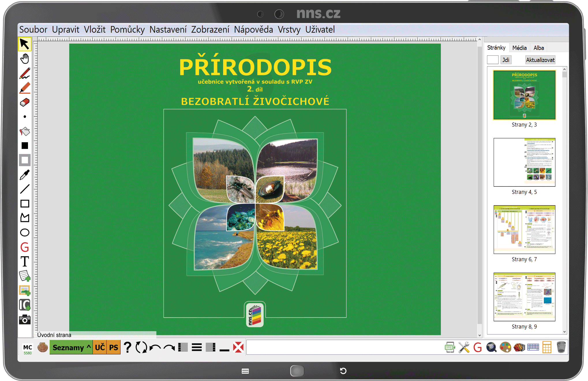Viewport: 588px width, 381px height.
Task: Click the trash bin icon
Action: pos(561,347)
